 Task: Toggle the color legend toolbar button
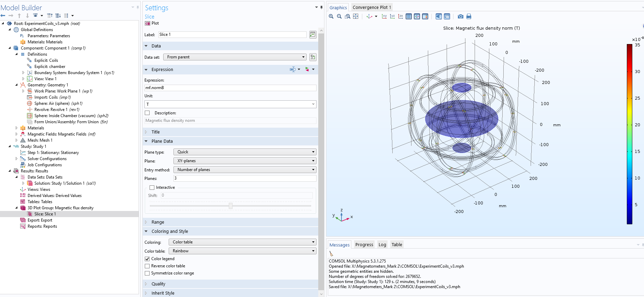click(425, 16)
